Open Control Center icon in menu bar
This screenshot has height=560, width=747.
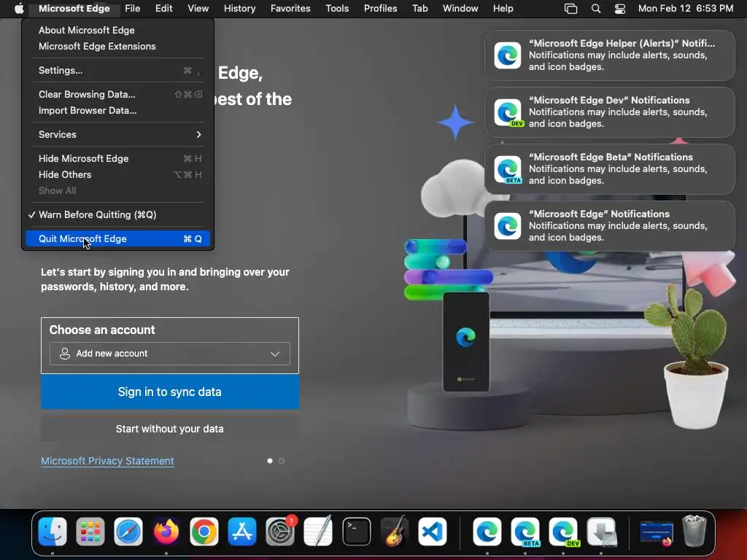click(x=620, y=9)
